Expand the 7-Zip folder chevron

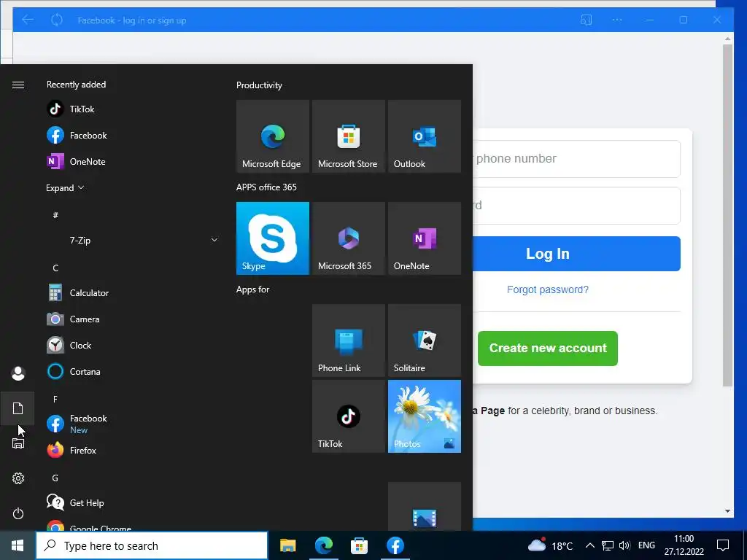pos(214,240)
